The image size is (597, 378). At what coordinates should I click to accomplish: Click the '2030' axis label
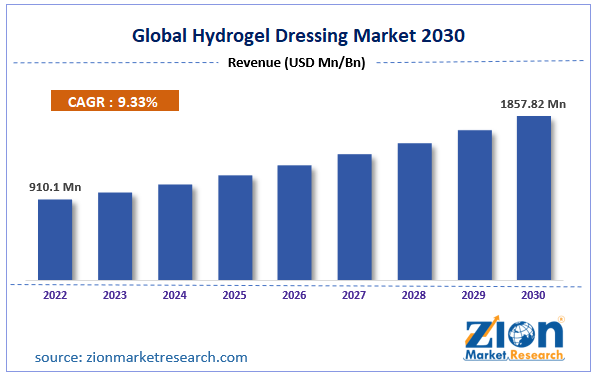click(x=533, y=295)
